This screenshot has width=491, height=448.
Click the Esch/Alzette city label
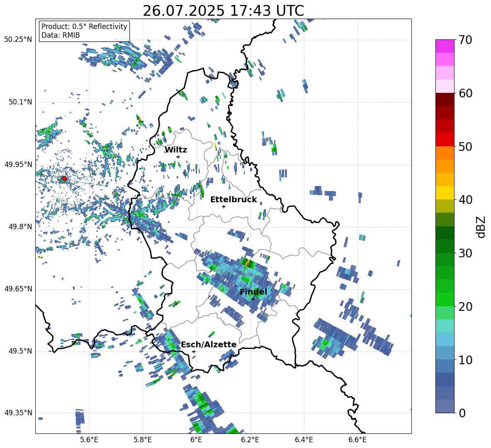click(x=209, y=344)
